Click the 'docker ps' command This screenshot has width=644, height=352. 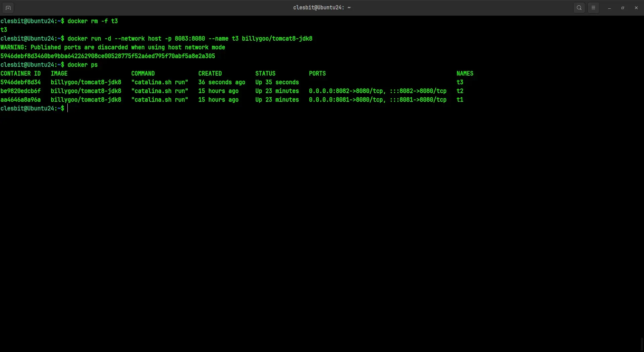pos(83,65)
